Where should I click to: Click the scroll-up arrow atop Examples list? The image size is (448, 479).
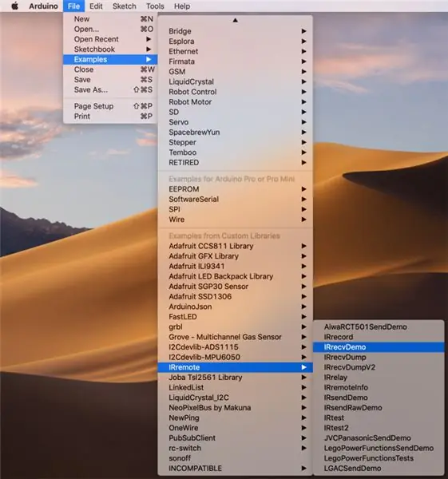[235, 20]
